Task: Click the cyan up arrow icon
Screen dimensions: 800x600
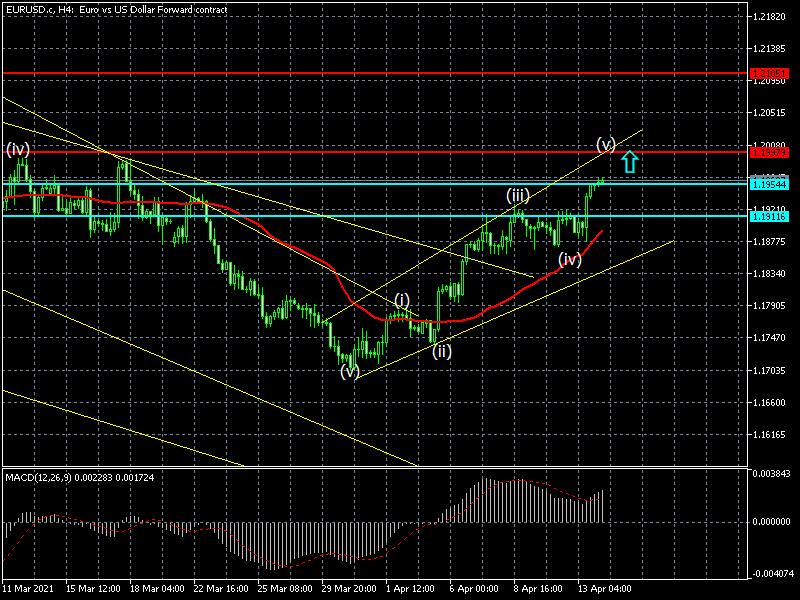Action: pos(630,162)
